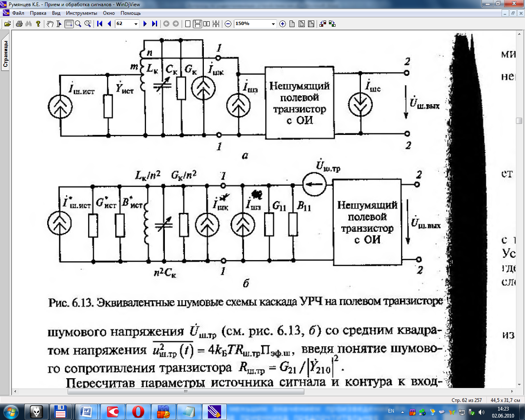
Task: Switch to single page layout
Action: (x=188, y=24)
